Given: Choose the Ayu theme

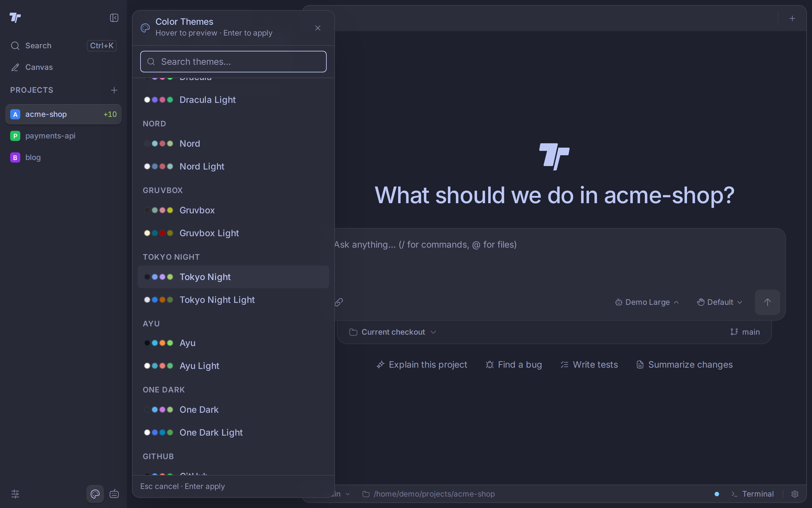Looking at the screenshot, I should point(233,343).
